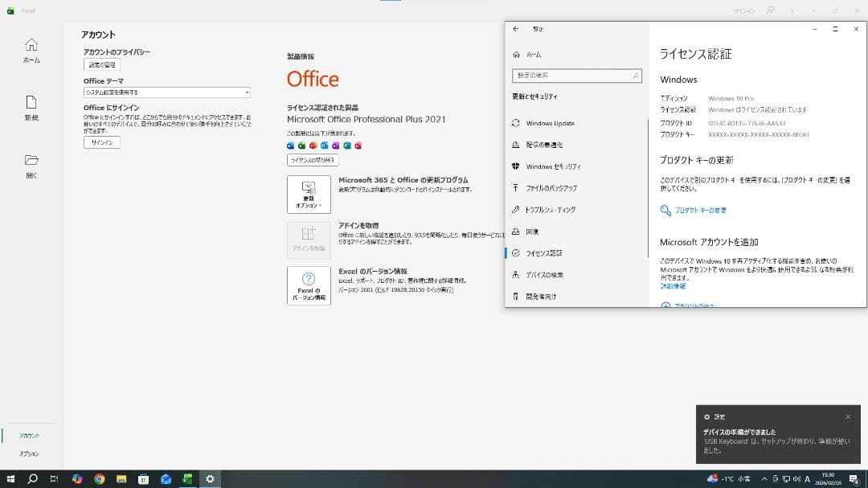Select the Access product icon
Image resolution: width=868 pixels, height=488 pixels.
[x=358, y=146]
